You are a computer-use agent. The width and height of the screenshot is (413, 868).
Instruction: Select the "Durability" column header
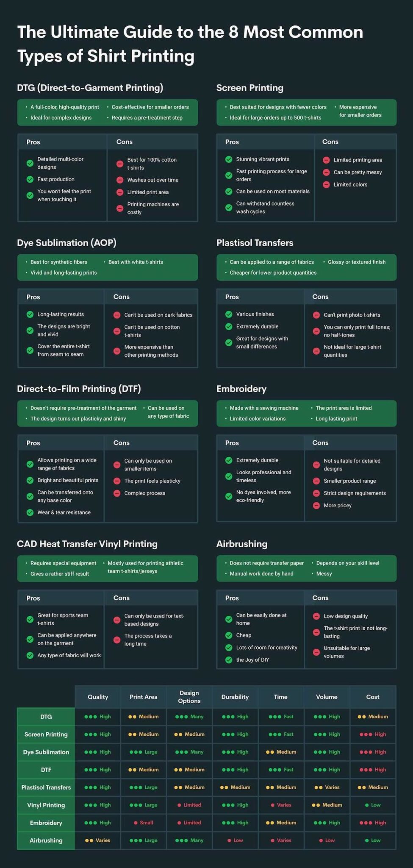235,697
